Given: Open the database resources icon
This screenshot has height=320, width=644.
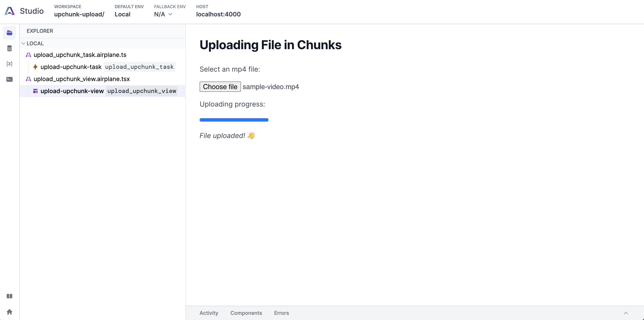Looking at the screenshot, I should [x=9, y=48].
